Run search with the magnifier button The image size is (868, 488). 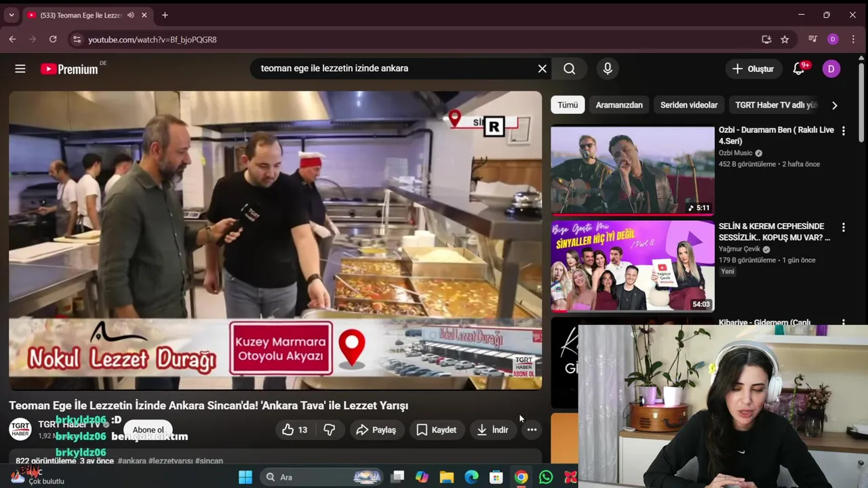(x=570, y=68)
